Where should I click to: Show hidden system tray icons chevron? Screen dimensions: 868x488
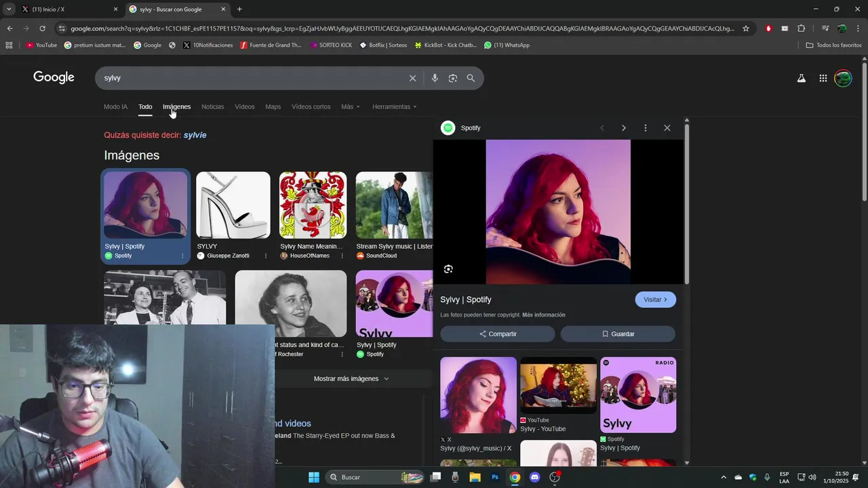click(723, 477)
